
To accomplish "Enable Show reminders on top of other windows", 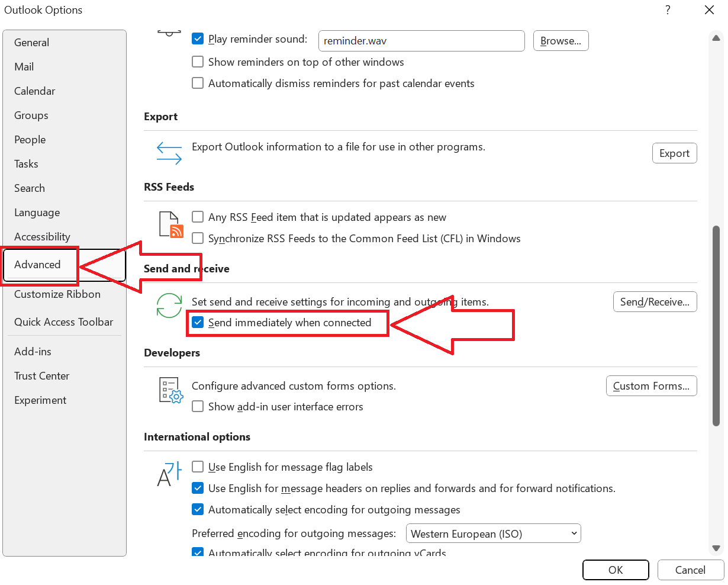I will [x=198, y=62].
